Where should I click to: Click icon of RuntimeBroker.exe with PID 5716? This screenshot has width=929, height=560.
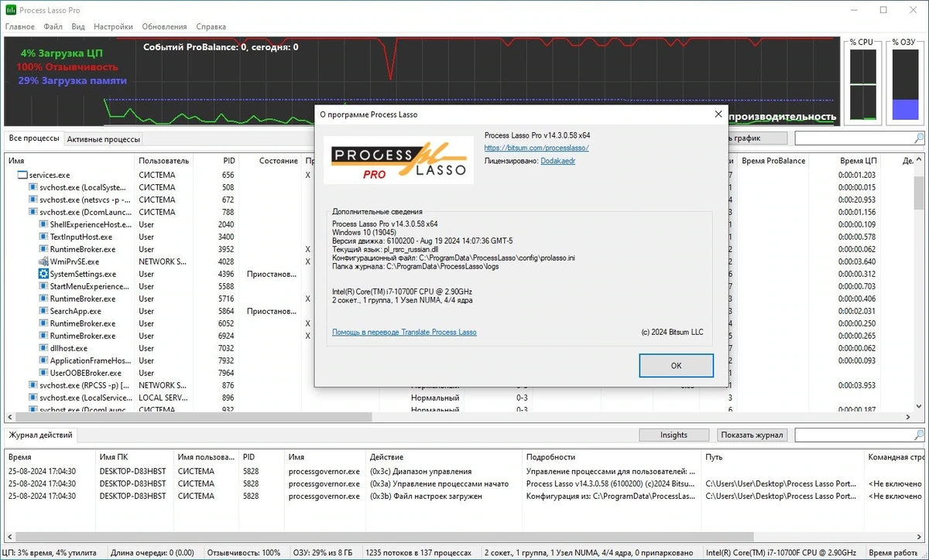coord(44,299)
